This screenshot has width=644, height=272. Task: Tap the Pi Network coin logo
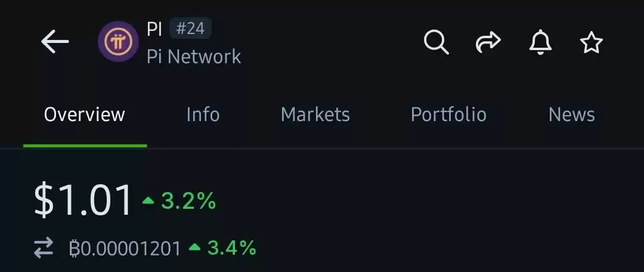(118, 42)
